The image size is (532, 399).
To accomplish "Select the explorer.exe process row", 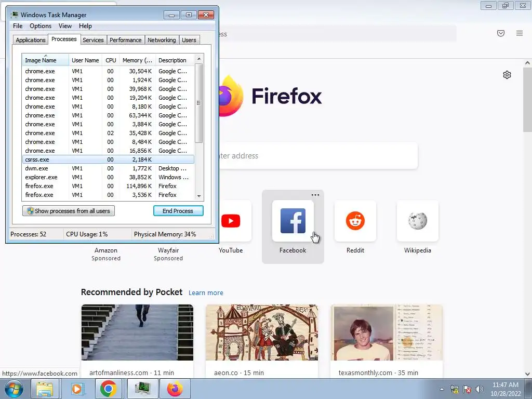I will 108,177.
